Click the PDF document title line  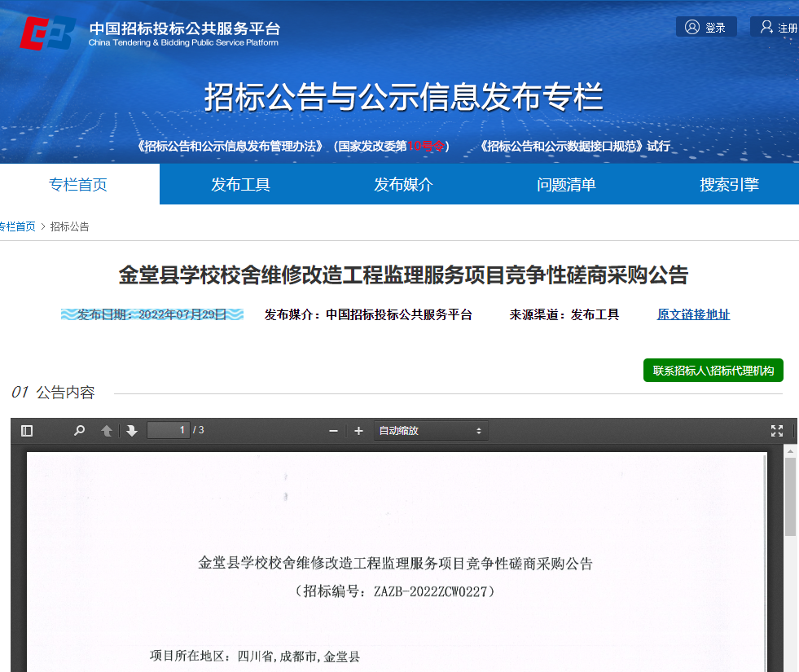395,564
